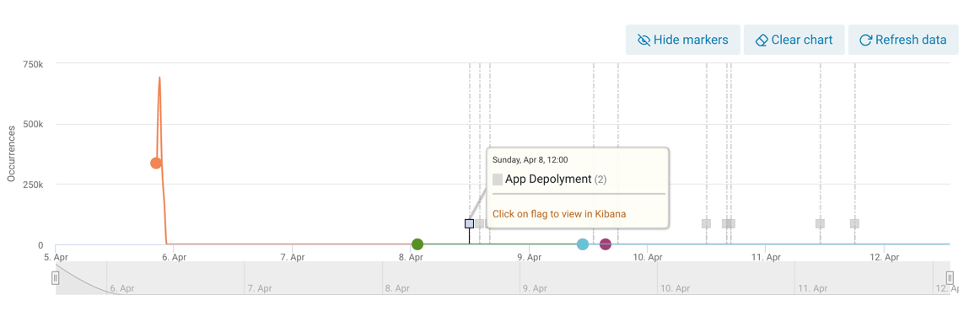
Task: Click 'Click on flag to view in Kibana' text
Action: 559,213
